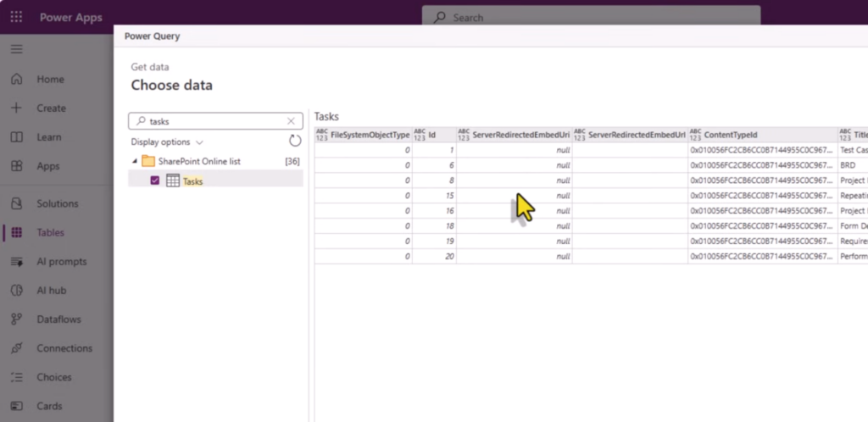Click the AI prompts icon
This screenshot has width=868, height=422.
pos(17,262)
